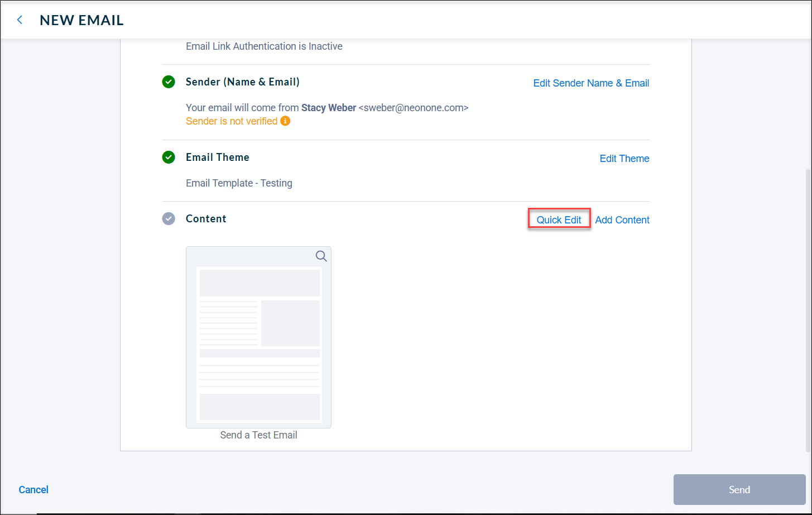
Task: Open the Edit Theme link
Action: [624, 159]
